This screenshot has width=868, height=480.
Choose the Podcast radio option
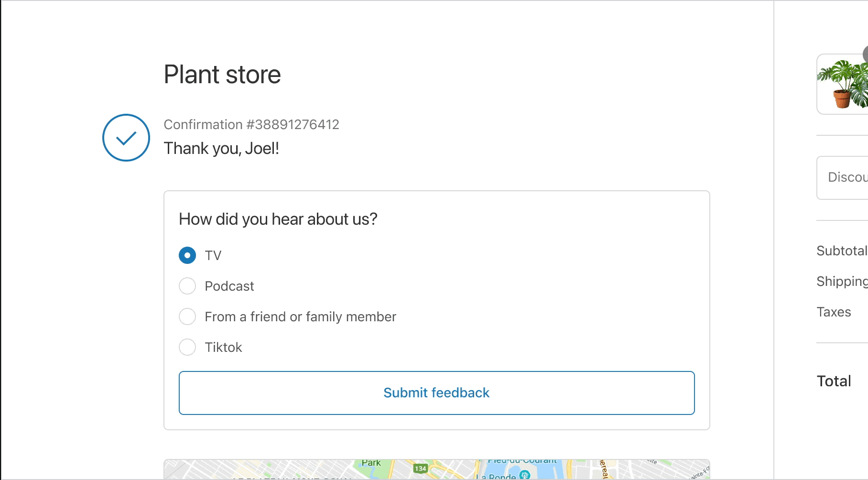coord(187,286)
